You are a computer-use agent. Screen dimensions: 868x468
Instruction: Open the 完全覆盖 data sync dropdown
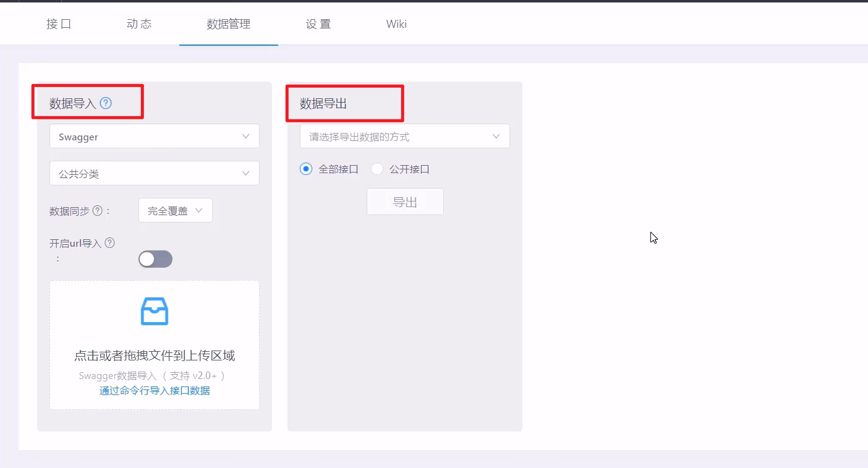pyautogui.click(x=176, y=211)
